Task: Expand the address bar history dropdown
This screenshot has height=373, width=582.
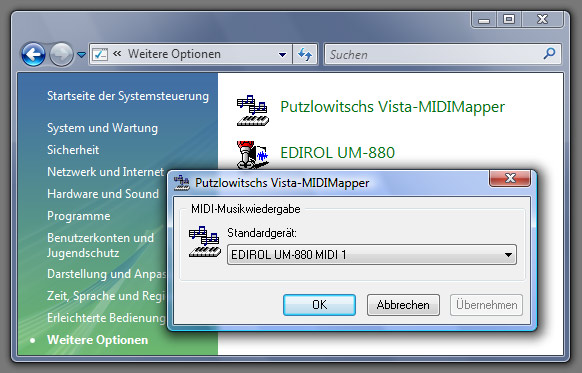Action: 282,55
